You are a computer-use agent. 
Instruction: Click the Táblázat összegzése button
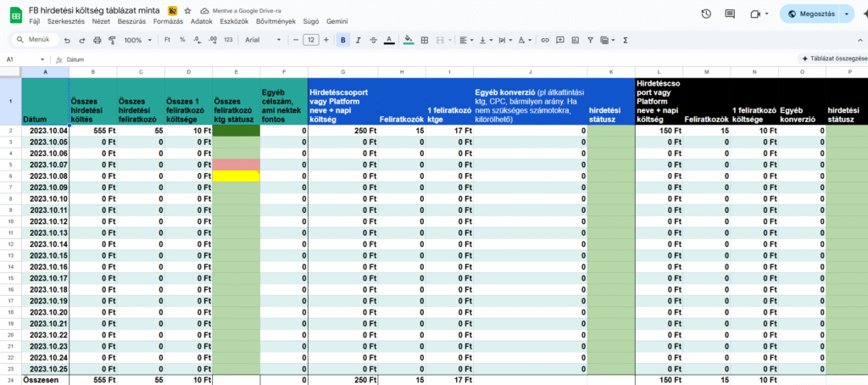click(x=834, y=59)
